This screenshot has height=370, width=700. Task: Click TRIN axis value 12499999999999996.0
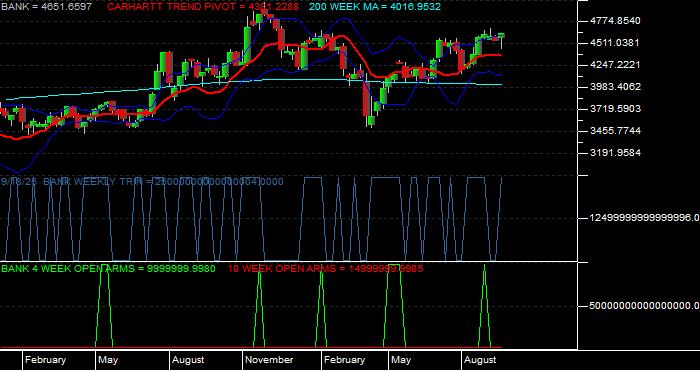click(x=644, y=218)
